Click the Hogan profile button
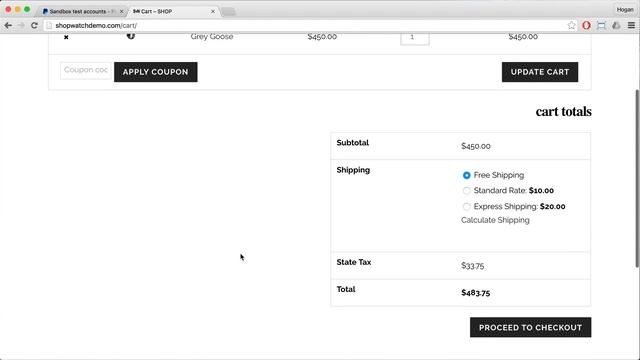This screenshot has height=360, width=640. coord(625,9)
